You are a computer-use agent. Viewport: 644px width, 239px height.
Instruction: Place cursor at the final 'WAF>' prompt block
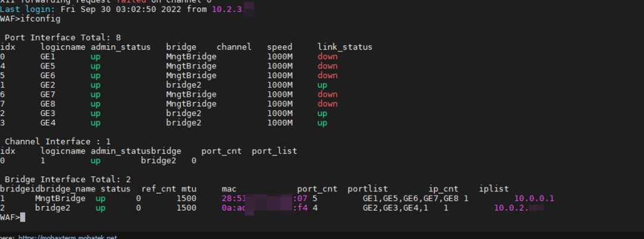[x=23, y=217]
